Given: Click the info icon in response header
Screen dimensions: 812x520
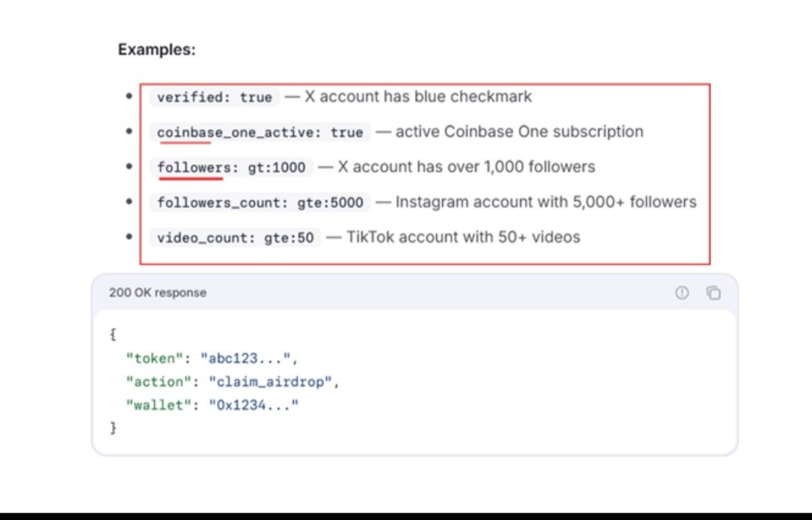Looking at the screenshot, I should pos(682,293).
